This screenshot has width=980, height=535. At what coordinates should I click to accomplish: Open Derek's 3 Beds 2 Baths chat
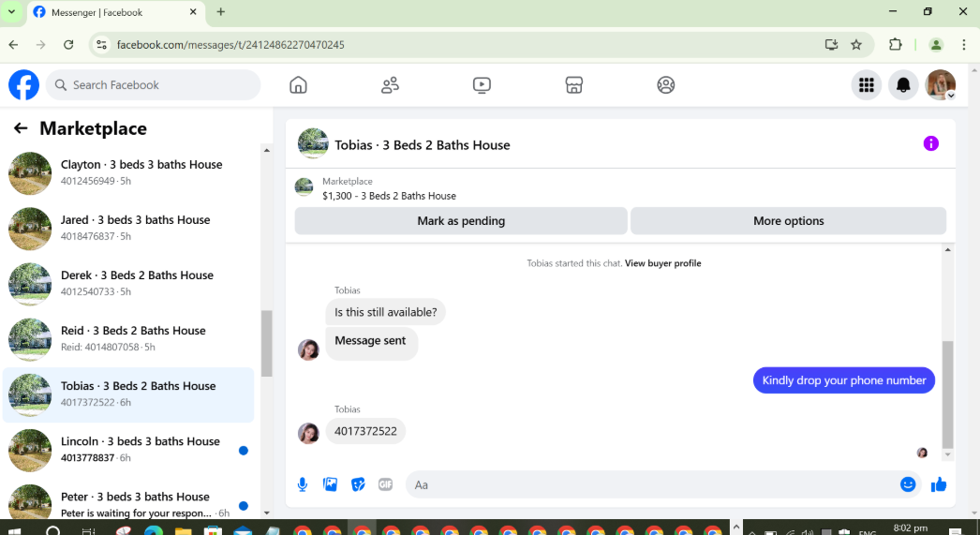coord(128,283)
